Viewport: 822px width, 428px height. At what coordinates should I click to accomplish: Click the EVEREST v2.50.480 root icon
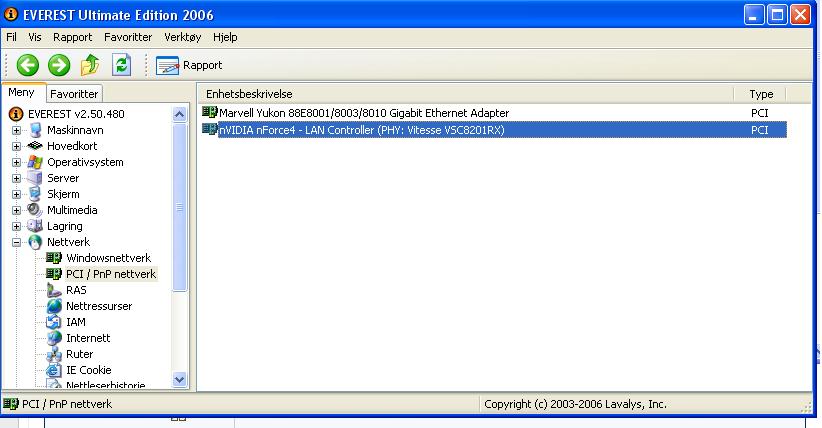pyautogui.click(x=16, y=114)
